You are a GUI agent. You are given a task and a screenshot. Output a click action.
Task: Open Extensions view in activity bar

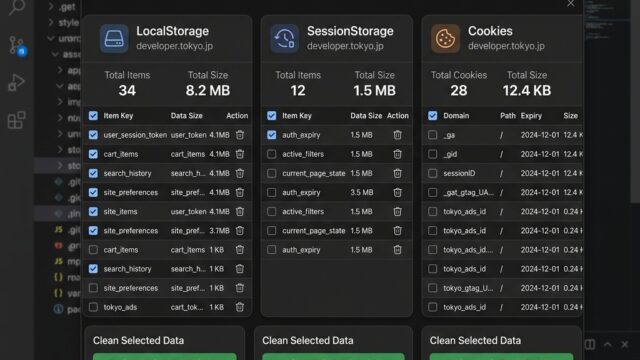click(x=16, y=120)
